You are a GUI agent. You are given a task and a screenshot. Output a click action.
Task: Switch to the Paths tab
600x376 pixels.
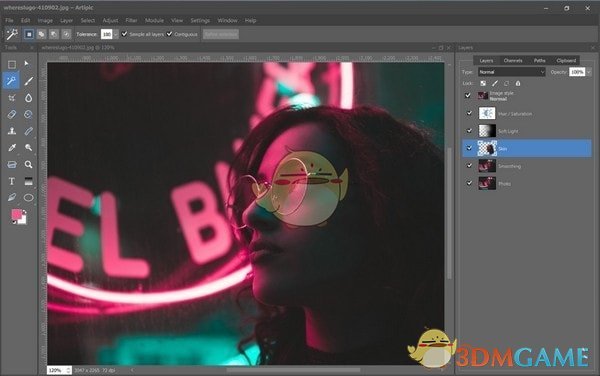coord(540,60)
